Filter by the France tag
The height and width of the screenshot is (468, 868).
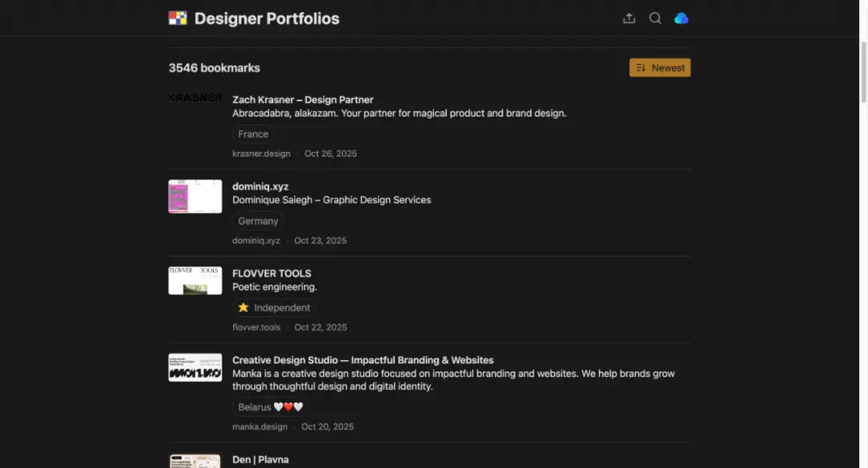(253, 134)
